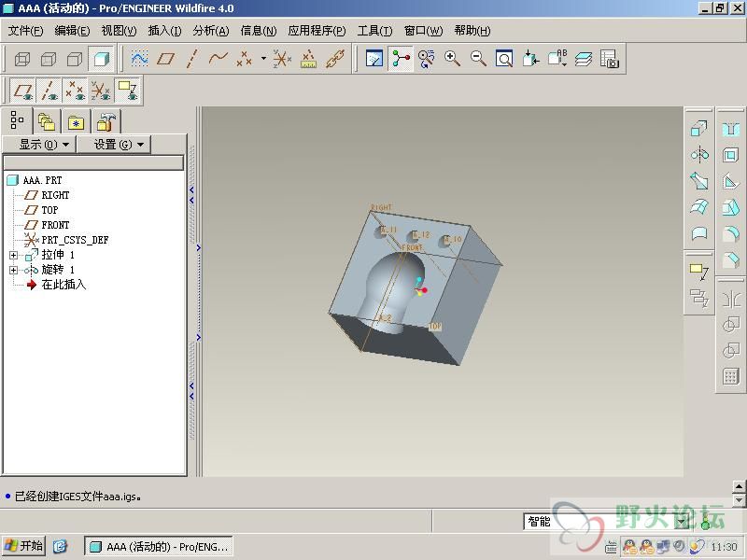Select no hidden line display mode icon
The height and width of the screenshot is (560, 747).
pyautogui.click(x=75, y=59)
